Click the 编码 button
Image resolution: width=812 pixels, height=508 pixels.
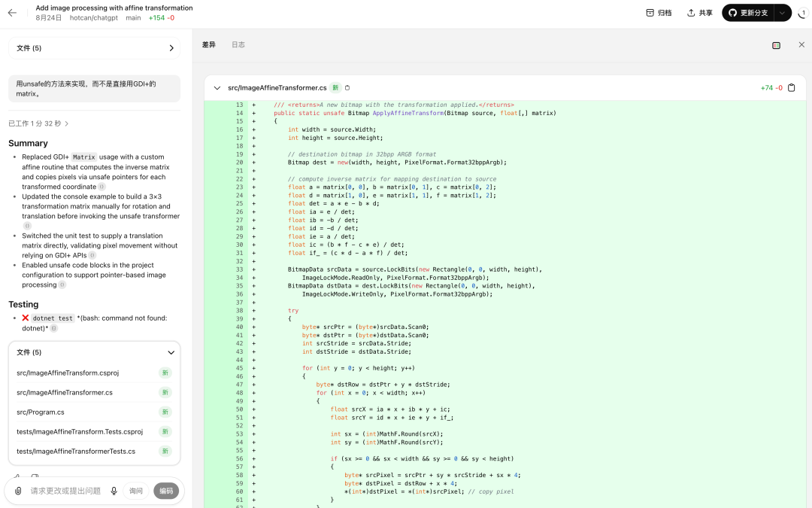165,491
